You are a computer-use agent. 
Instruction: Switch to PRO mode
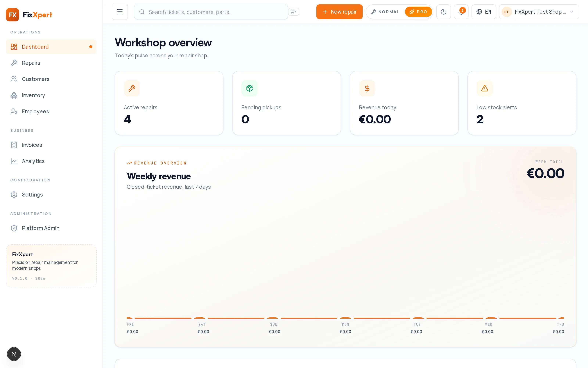[418, 12]
